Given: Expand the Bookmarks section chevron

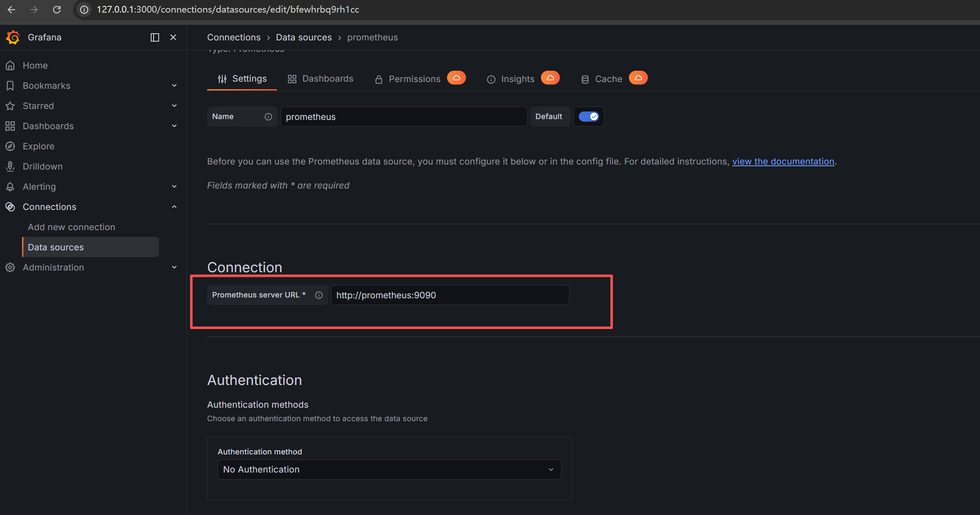Looking at the screenshot, I should point(174,85).
